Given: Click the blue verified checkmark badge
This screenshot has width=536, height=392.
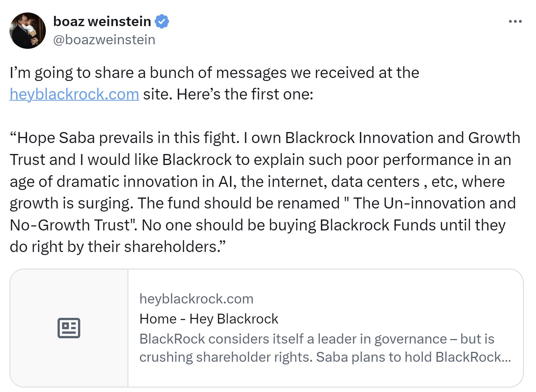Looking at the screenshot, I should pyautogui.click(x=162, y=22).
